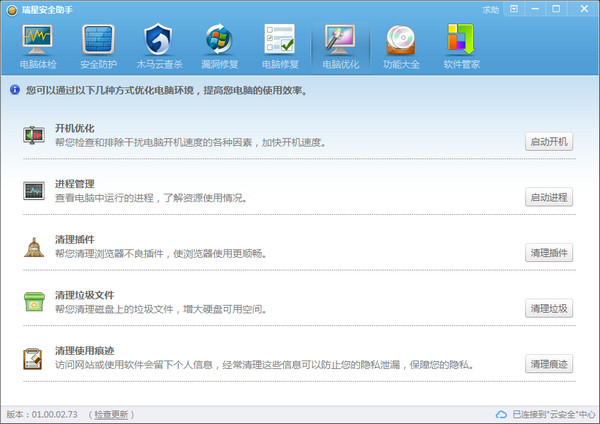Open 功能大全 disc icon

coord(401,47)
